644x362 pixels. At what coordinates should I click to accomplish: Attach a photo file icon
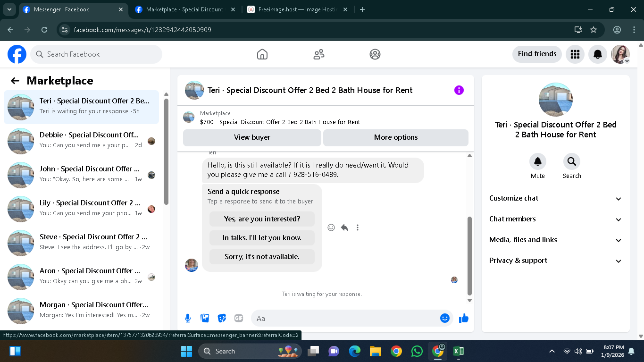[x=205, y=319]
